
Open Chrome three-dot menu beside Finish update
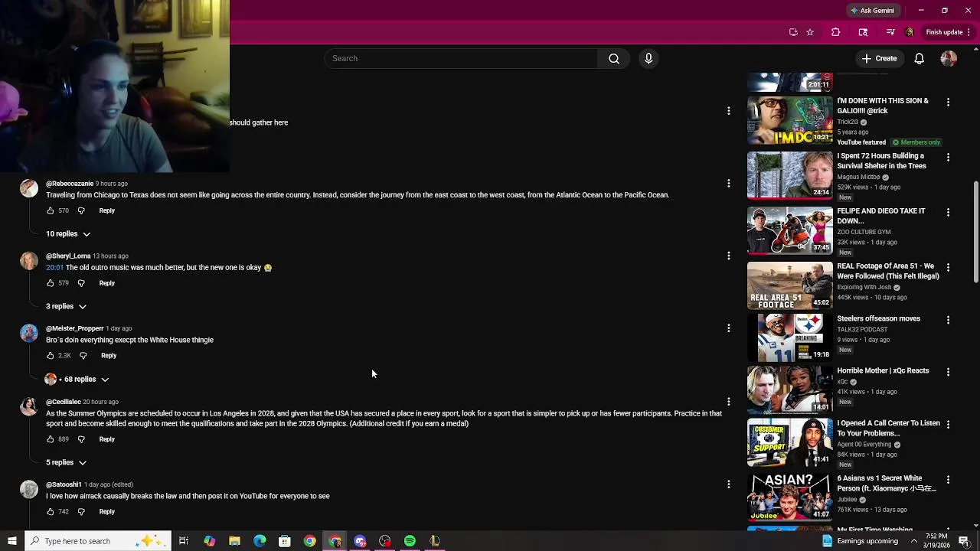(x=969, y=32)
